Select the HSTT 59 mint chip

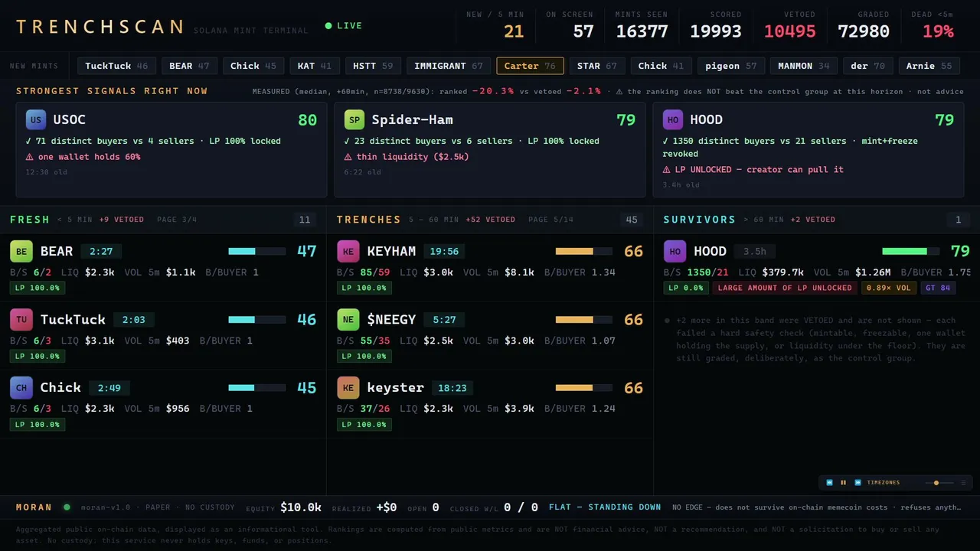[x=373, y=66]
